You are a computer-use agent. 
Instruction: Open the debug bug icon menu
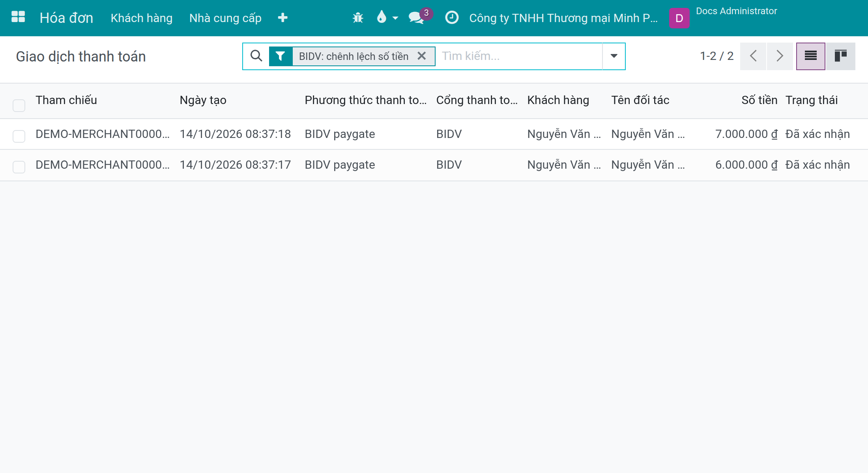[358, 18]
